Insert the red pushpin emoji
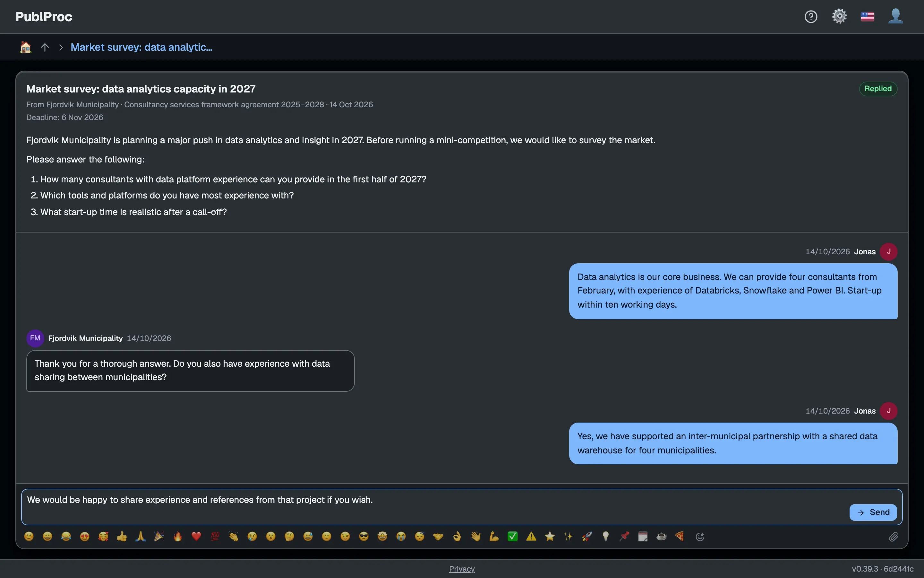 [x=624, y=536]
